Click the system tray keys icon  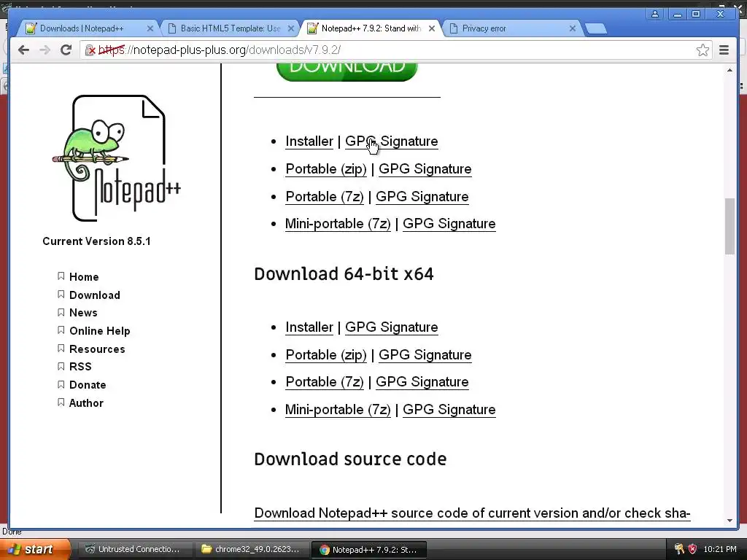coord(679,550)
